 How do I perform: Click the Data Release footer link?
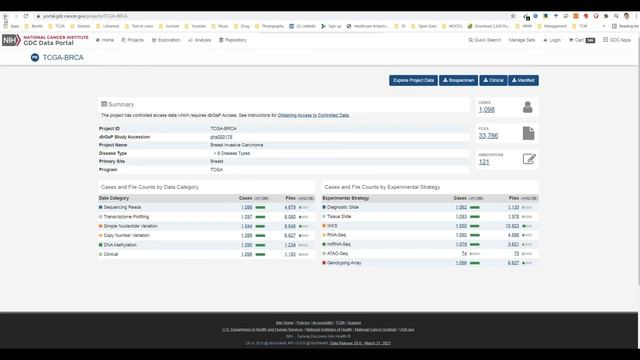coord(360,343)
